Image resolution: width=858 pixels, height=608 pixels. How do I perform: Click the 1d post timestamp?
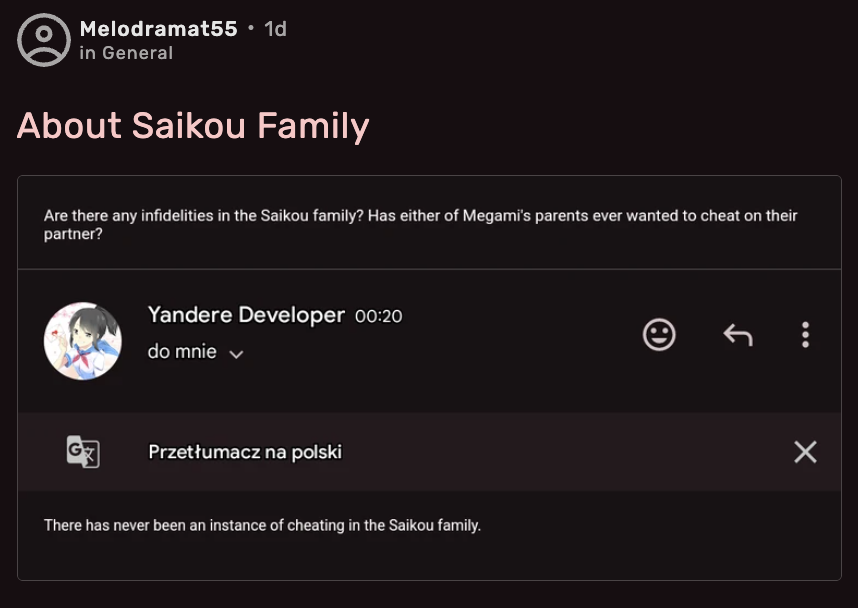coord(275,29)
